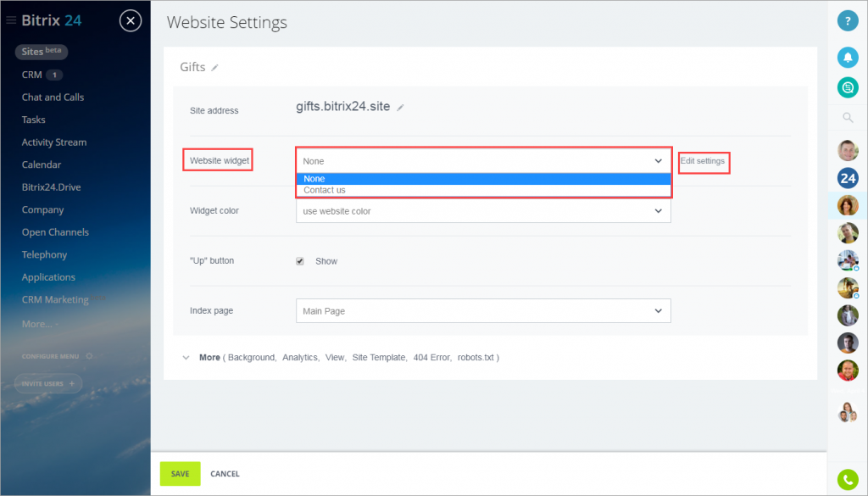Click the Cancel button

coord(225,474)
